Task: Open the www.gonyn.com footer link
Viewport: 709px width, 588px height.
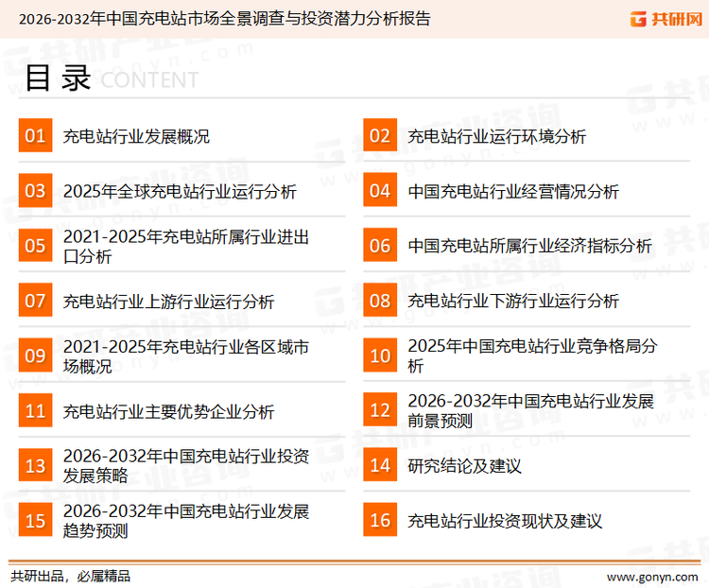Action: pyautogui.click(x=652, y=578)
